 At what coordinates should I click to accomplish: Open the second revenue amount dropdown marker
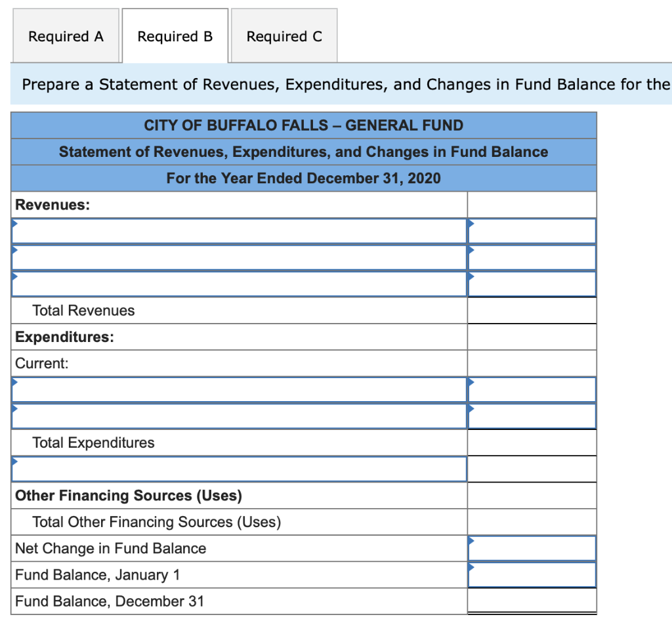tap(471, 249)
